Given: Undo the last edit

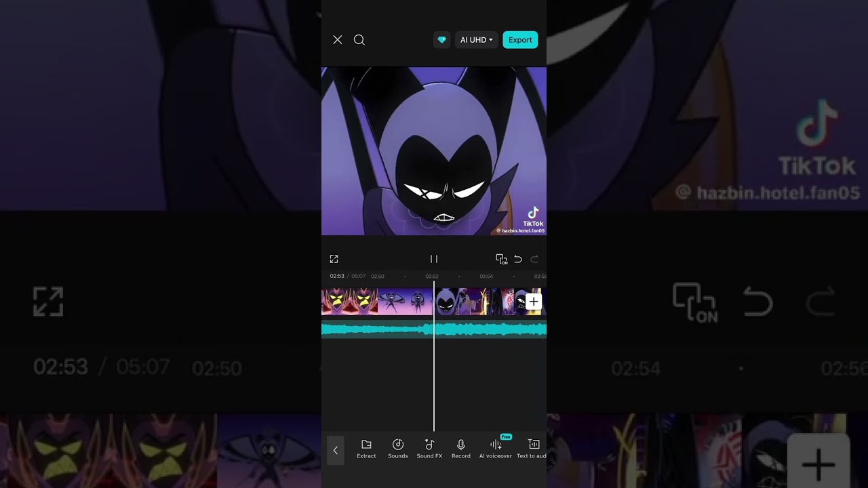Looking at the screenshot, I should point(518,259).
